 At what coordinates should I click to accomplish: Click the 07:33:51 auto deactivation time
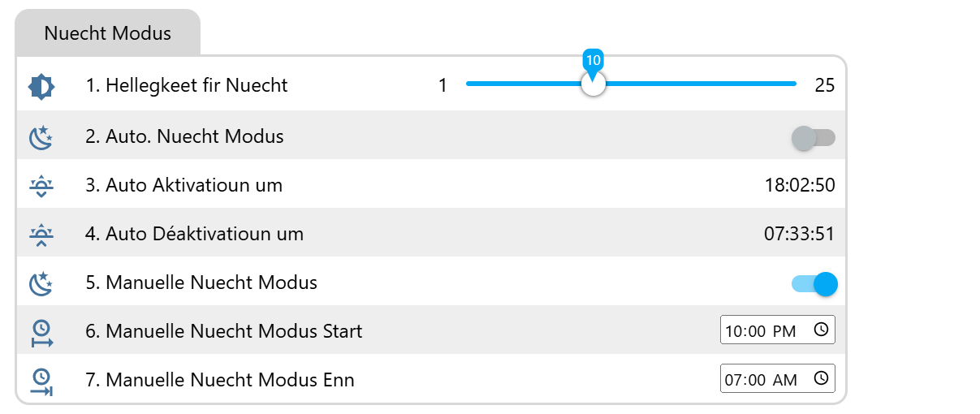(x=799, y=234)
